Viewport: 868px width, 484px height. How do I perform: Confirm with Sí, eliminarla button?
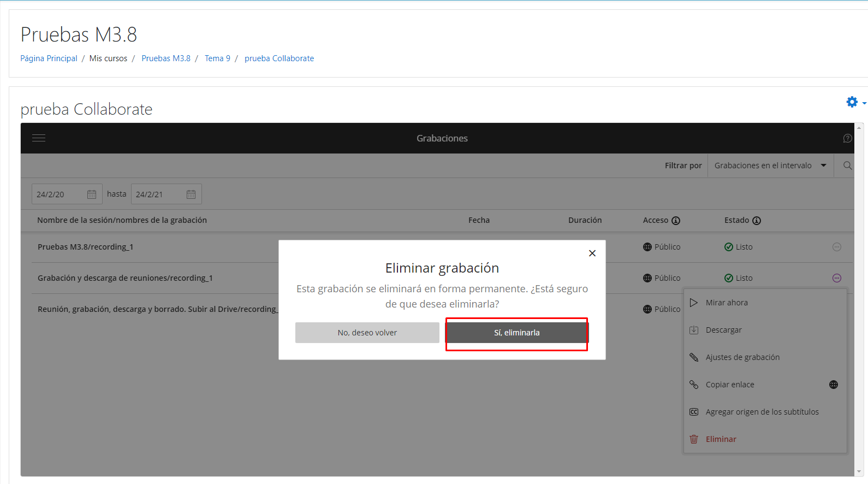(x=516, y=333)
